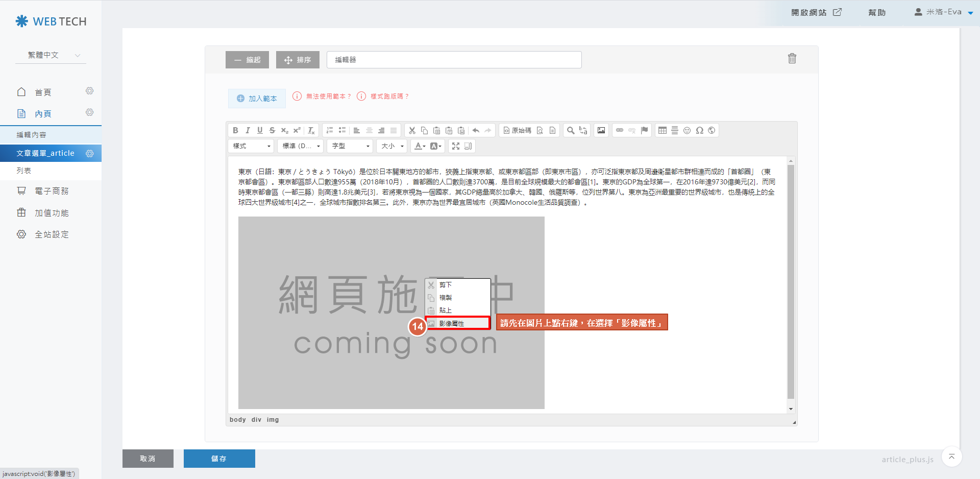Screen dimensions: 980x479
Task: Click the insert image toolbar icon
Action: click(601, 130)
